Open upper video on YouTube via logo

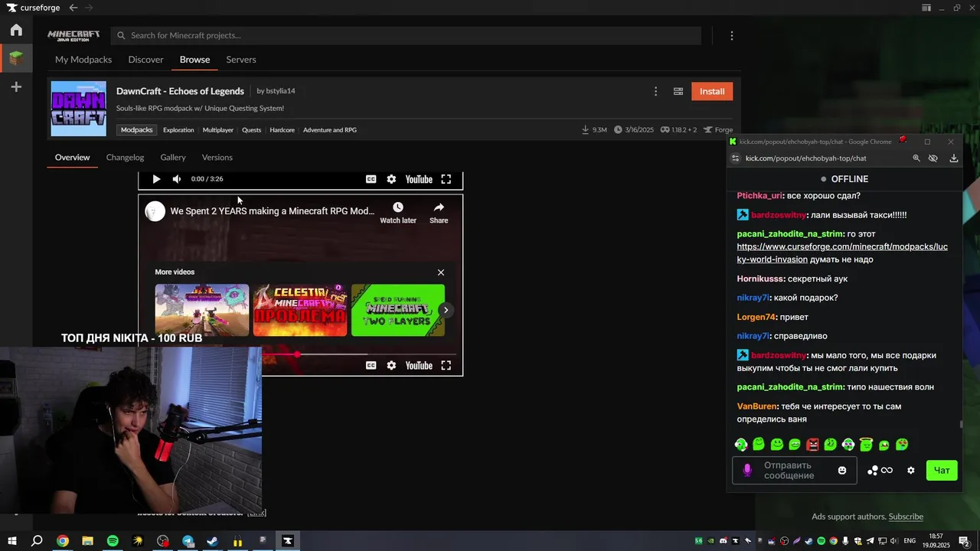click(419, 179)
